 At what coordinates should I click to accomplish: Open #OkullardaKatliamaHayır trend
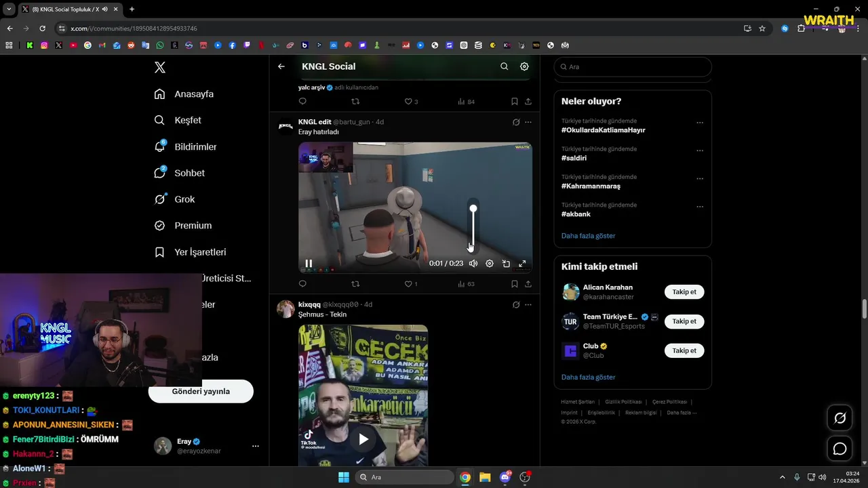[604, 130]
